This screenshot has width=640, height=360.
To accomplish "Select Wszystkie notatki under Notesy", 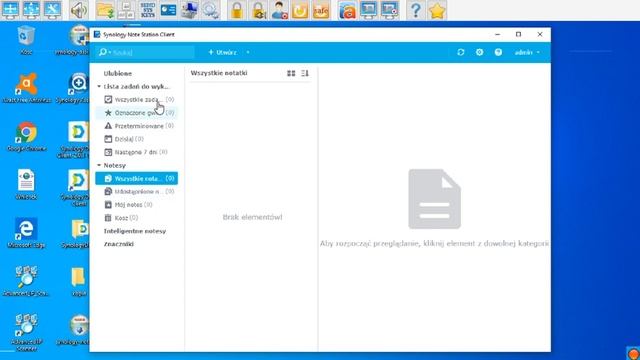I will click(x=137, y=178).
